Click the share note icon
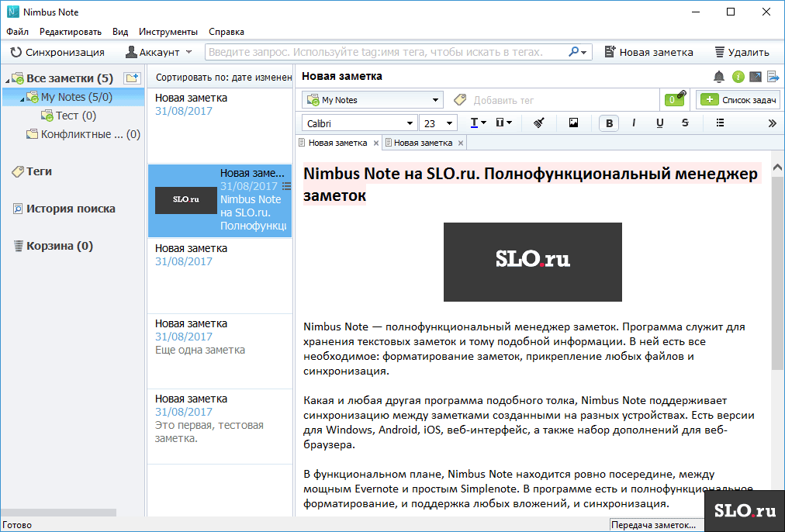The height and width of the screenshot is (532, 785). pos(773,77)
